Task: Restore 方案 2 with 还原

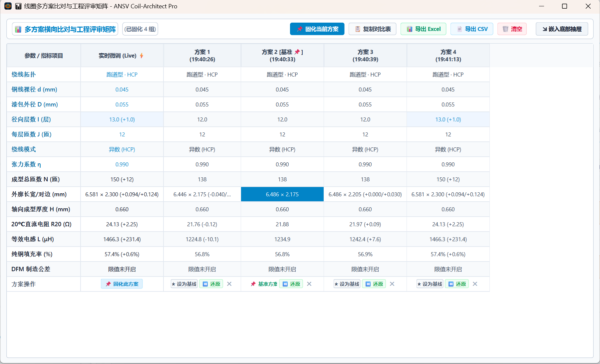Action: [x=291, y=284]
